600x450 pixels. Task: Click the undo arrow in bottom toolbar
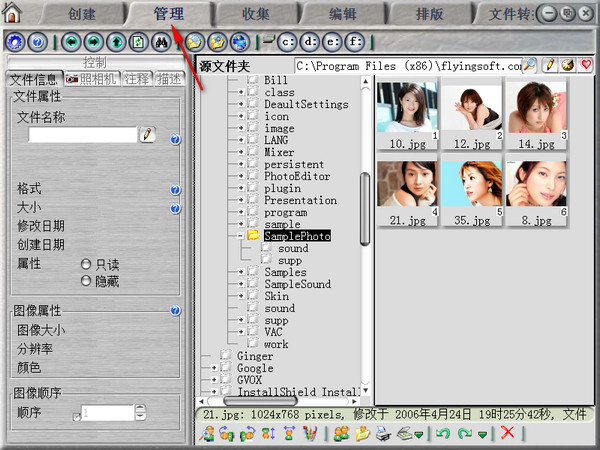(x=443, y=434)
